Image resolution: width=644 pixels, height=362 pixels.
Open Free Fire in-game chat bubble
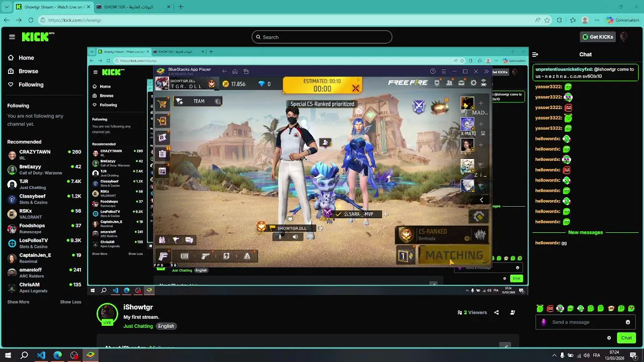(x=189, y=240)
